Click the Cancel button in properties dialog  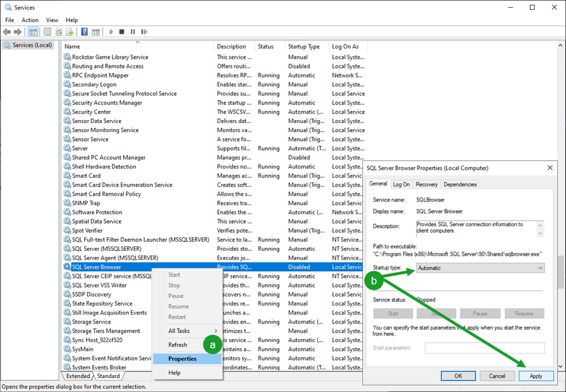click(497, 376)
